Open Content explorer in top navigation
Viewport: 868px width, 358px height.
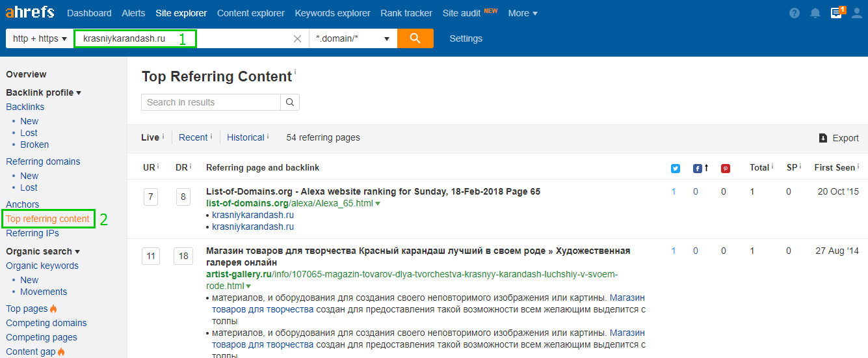(251, 13)
